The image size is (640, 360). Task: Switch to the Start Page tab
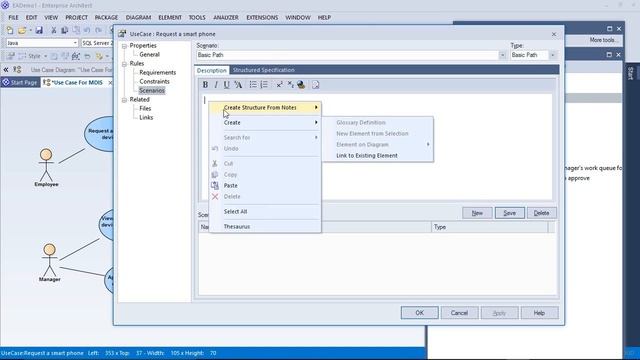click(x=20, y=82)
